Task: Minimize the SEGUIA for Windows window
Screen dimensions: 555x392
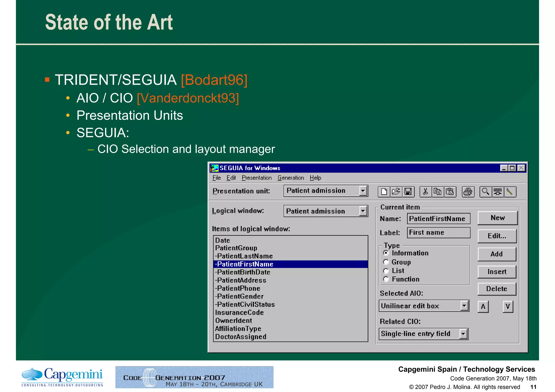Action: coord(504,168)
